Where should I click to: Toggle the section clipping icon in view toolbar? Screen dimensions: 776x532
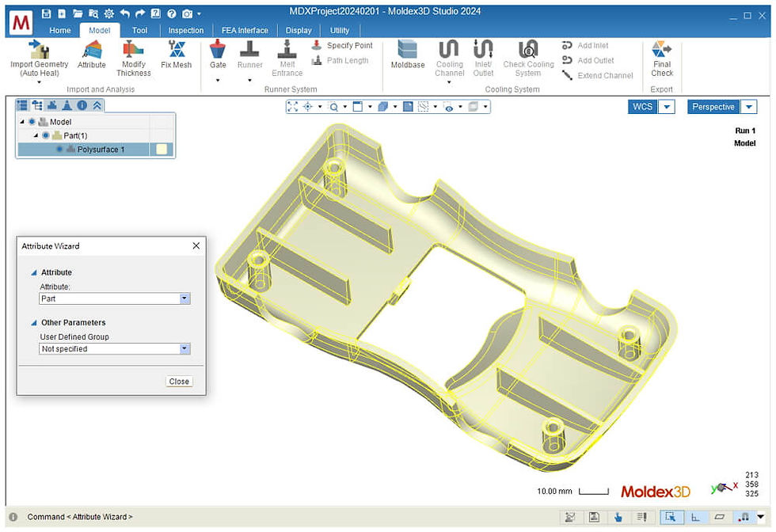[x=423, y=106]
